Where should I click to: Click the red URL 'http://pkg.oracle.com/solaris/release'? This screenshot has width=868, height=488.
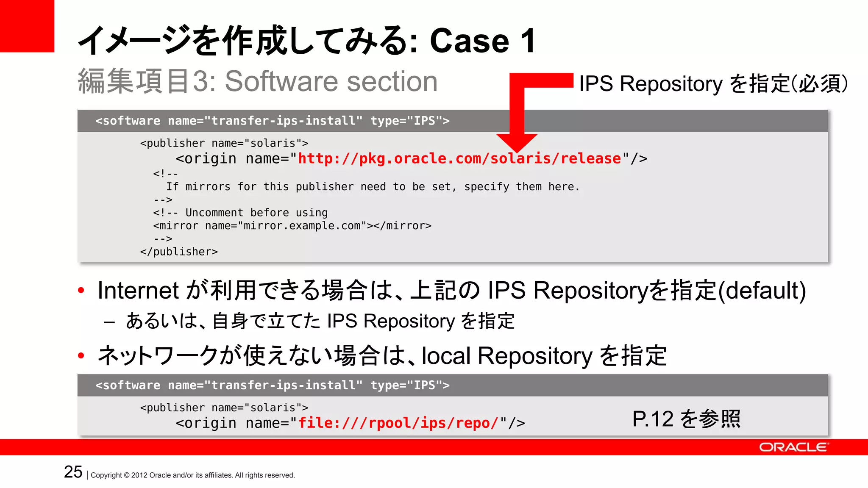(460, 158)
